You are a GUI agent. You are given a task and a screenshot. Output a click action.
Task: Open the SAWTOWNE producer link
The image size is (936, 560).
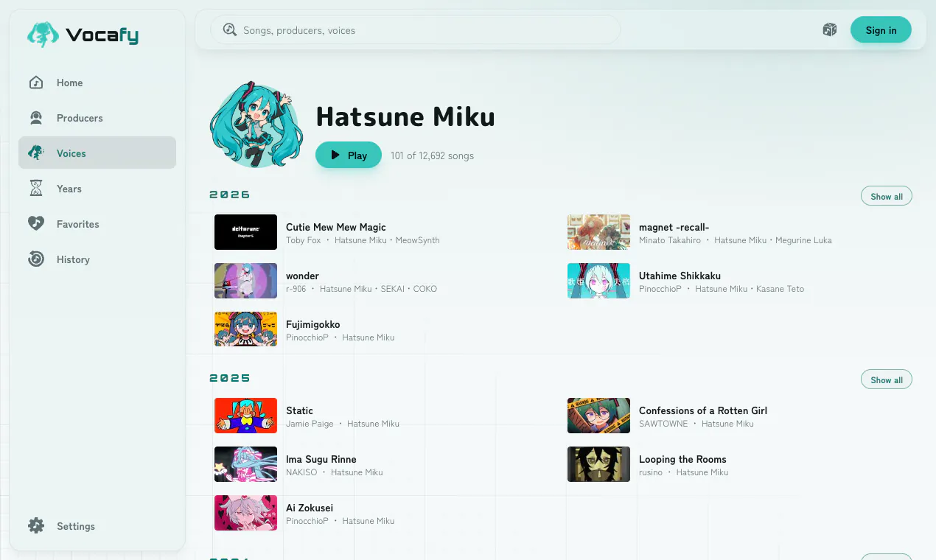coord(663,424)
